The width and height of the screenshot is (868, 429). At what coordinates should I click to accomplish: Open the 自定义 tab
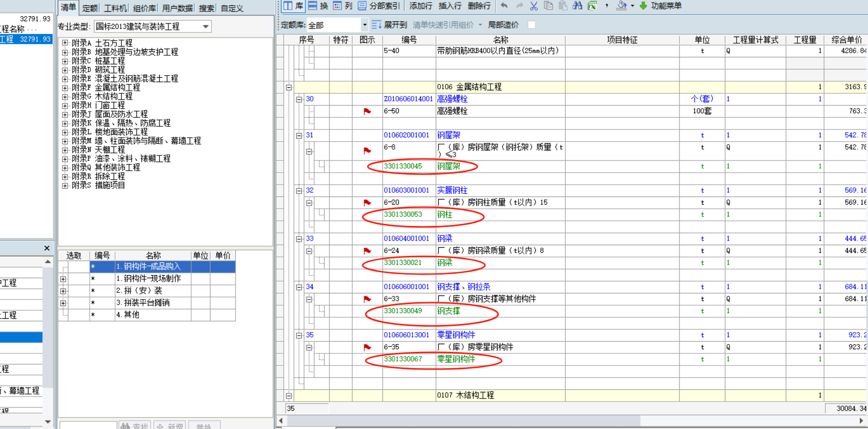coord(232,8)
